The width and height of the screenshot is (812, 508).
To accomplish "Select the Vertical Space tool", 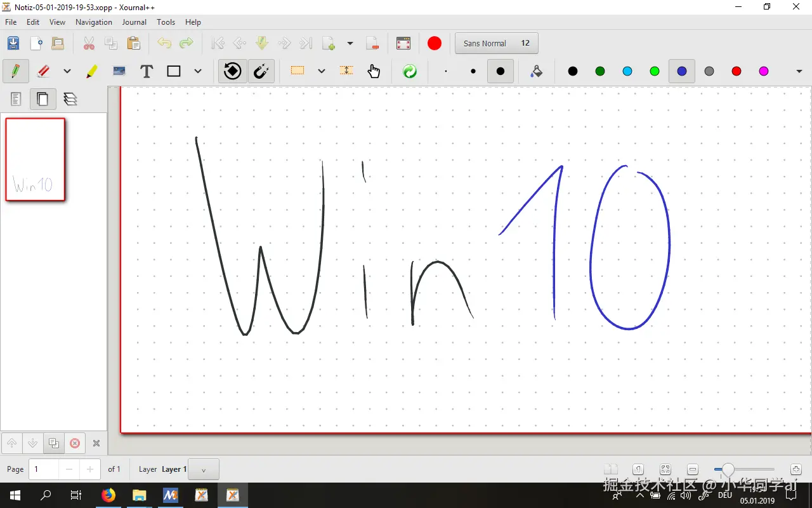I will (x=346, y=71).
